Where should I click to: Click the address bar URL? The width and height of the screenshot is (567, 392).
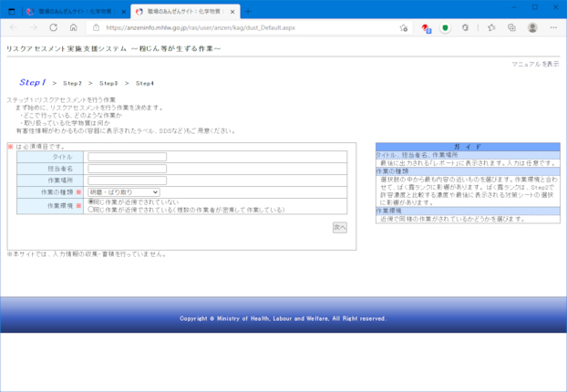click(201, 28)
